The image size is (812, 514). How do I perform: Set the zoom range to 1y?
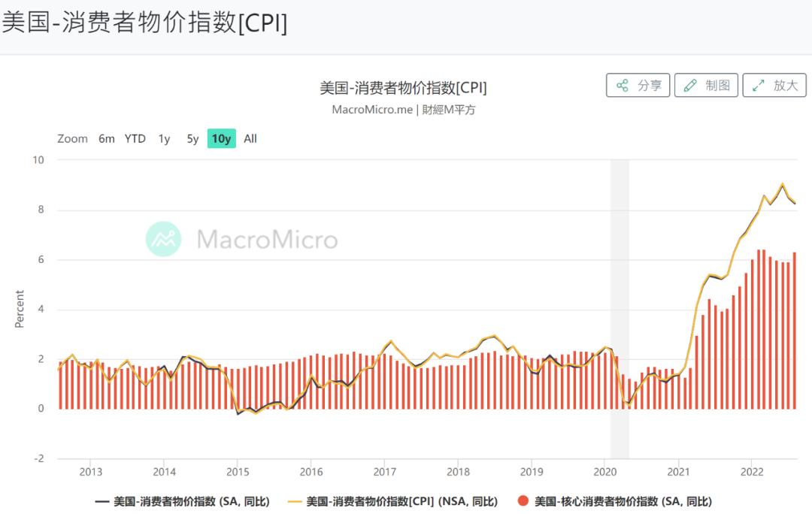pyautogui.click(x=164, y=139)
